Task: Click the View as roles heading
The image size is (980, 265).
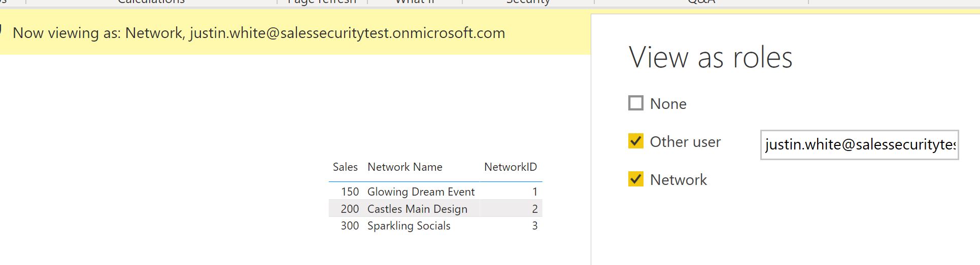Action: click(711, 57)
